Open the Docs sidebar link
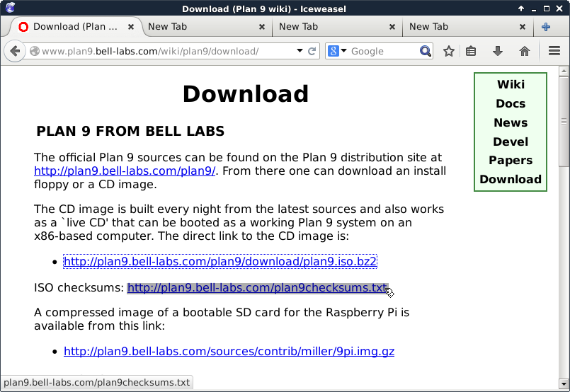This screenshot has width=570, height=392. pyautogui.click(x=510, y=103)
